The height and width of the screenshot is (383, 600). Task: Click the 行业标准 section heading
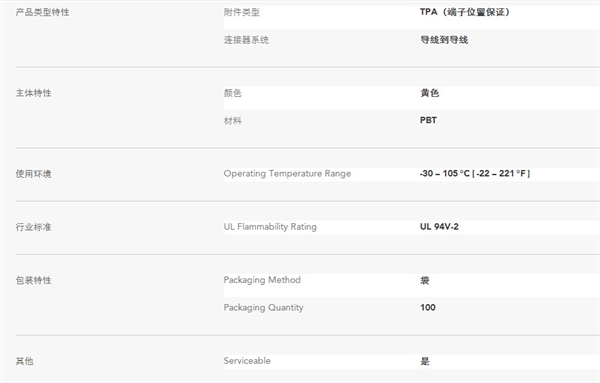point(33,227)
